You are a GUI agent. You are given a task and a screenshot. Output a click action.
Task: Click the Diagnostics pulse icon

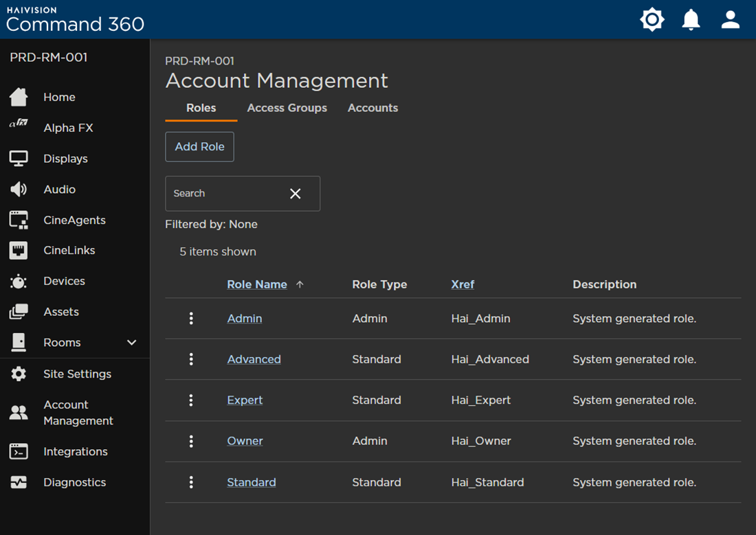tap(19, 482)
